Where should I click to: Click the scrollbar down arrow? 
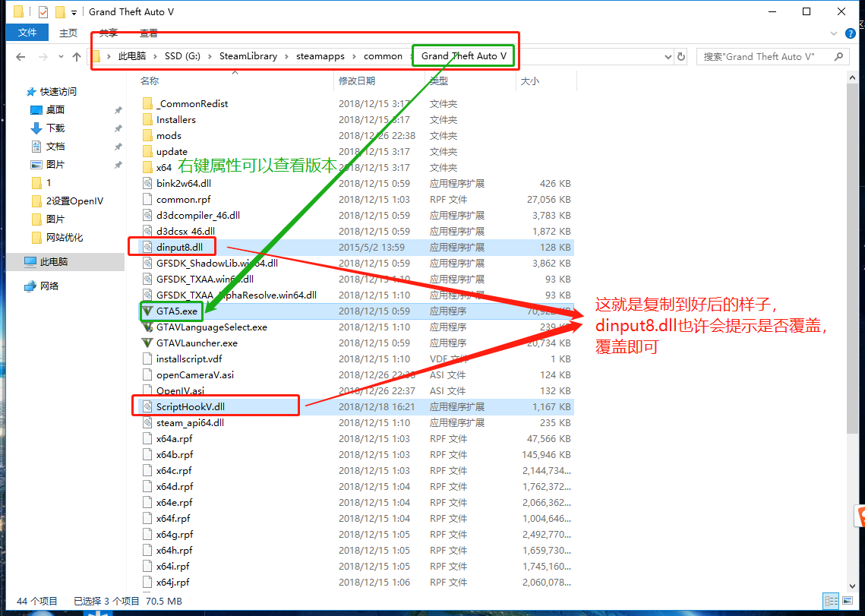pyautogui.click(x=852, y=586)
